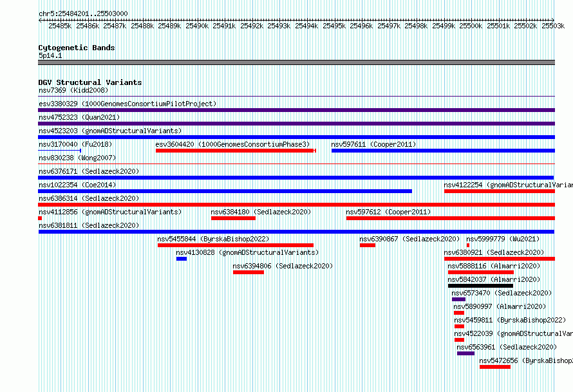Viewport: 573px width, 392px height.
Task: Click the nsv5472656 ByrskaBishop label
Action: click(526, 360)
